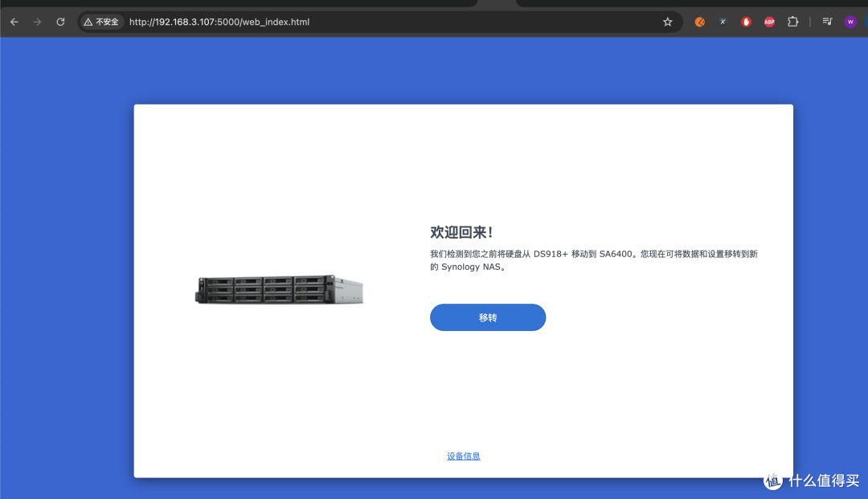Open the 设备信息 device info link
This screenshot has width=868, height=499.
pyautogui.click(x=464, y=456)
